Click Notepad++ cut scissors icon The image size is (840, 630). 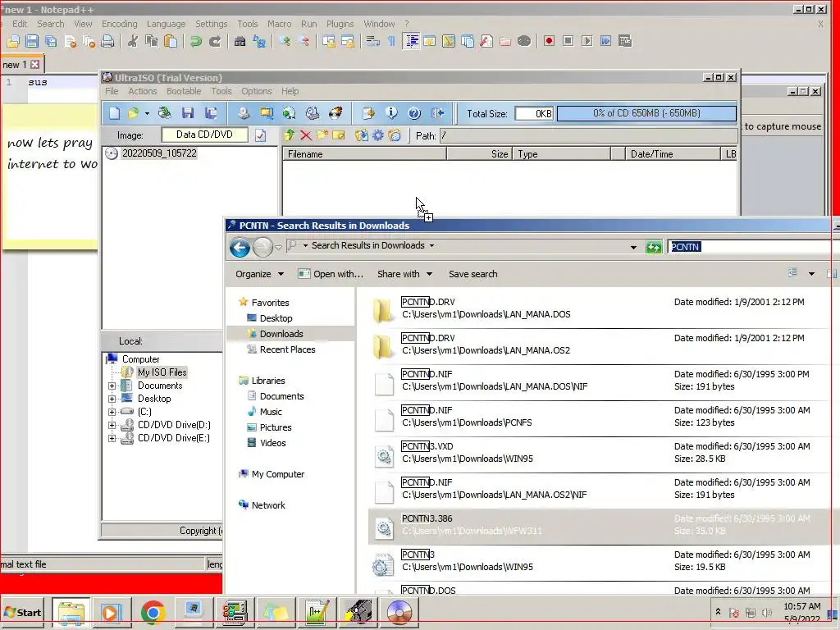click(132, 41)
